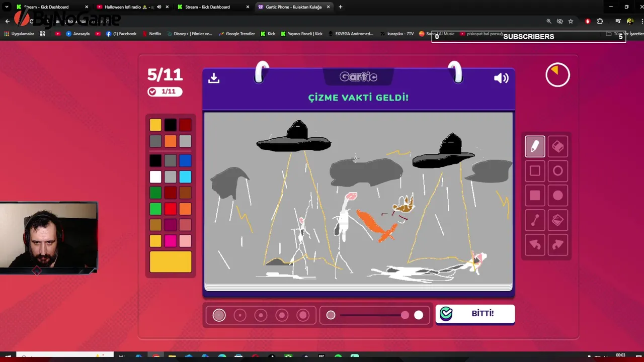Pick the hot pink magenta swatch
Screen dimensions: 644x362
(x=170, y=241)
